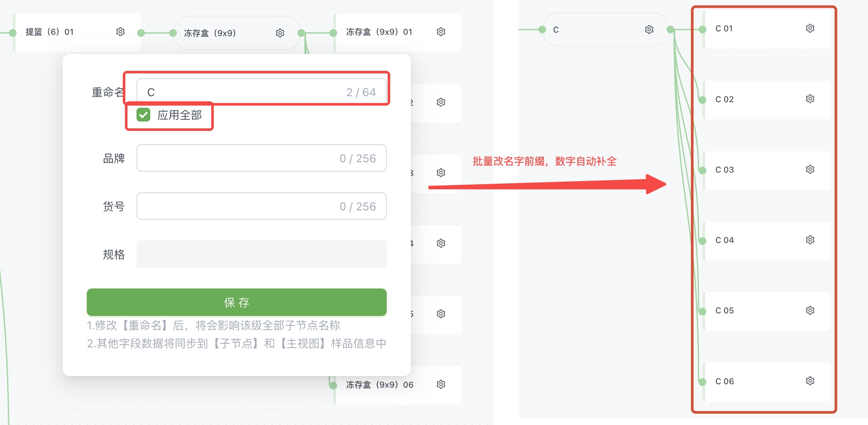This screenshot has width=868, height=425.
Task: Open settings gear on 冻存盒（9x9）06 node
Action: tap(440, 385)
